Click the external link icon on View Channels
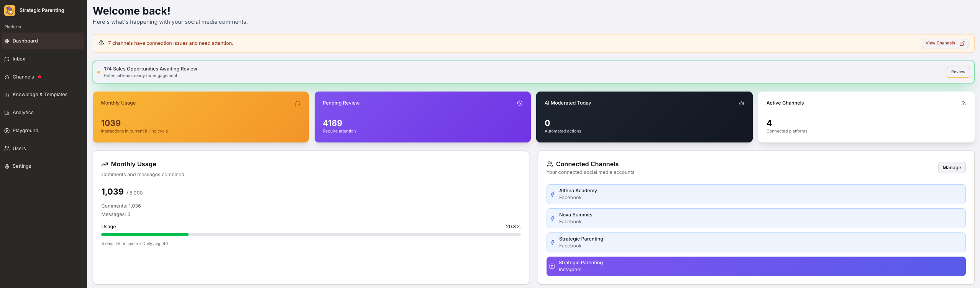Screen dimensions: 980x288 [x=962, y=43]
